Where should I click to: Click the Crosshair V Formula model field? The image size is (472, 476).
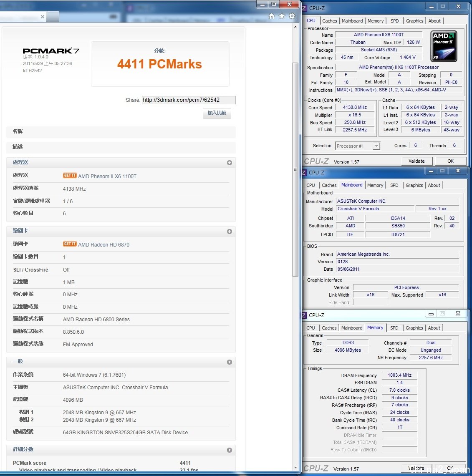pos(375,209)
